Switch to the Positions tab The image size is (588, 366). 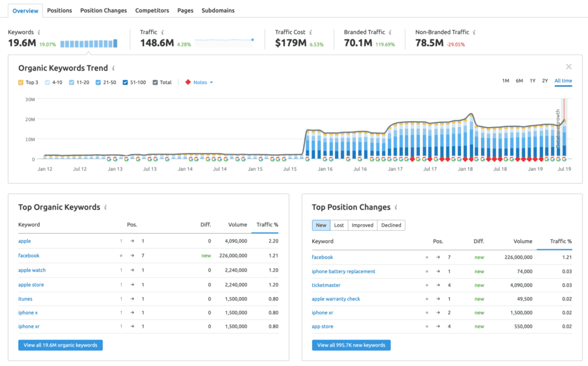[59, 11]
